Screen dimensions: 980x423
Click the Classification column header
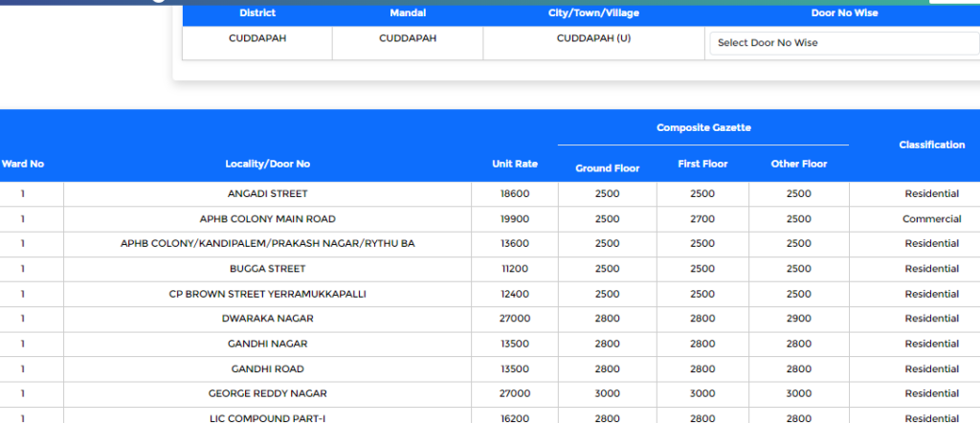(x=931, y=145)
